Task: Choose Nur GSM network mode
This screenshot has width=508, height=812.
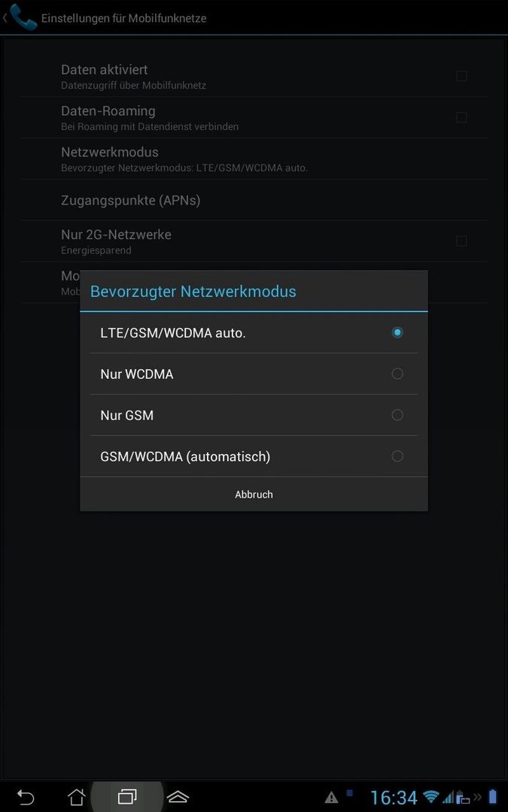Action: pos(254,415)
